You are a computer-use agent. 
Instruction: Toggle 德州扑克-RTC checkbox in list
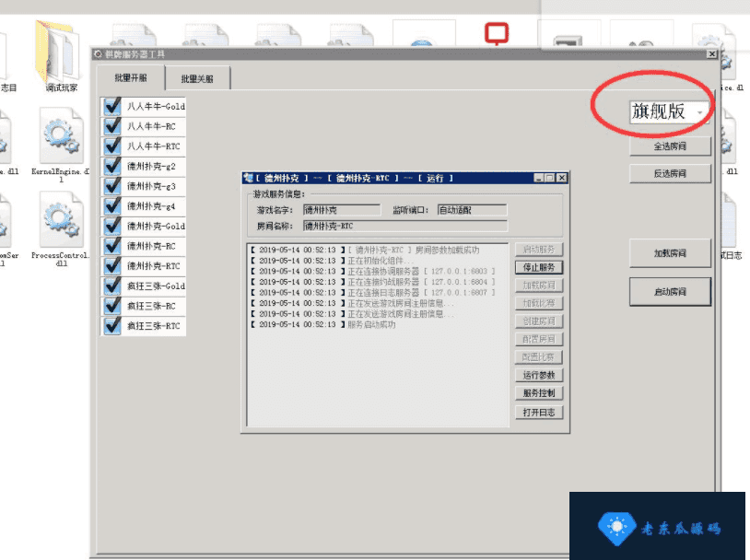[x=112, y=266]
